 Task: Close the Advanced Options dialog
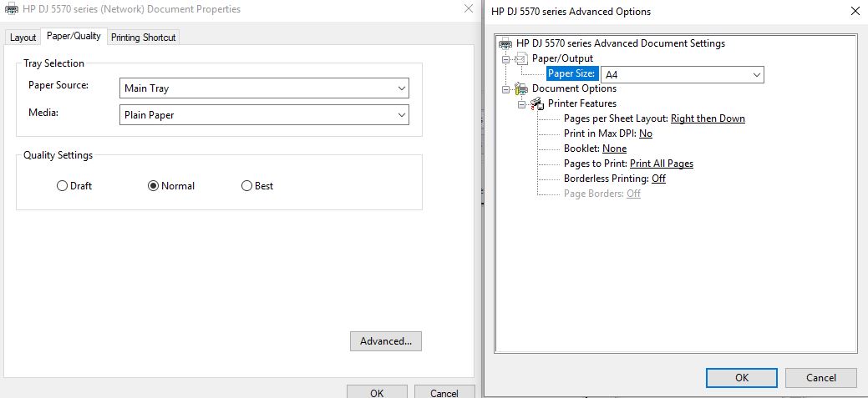855,11
